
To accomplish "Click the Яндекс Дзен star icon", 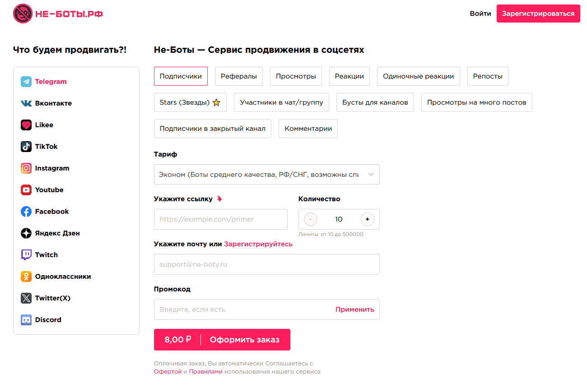I will click(x=26, y=233).
